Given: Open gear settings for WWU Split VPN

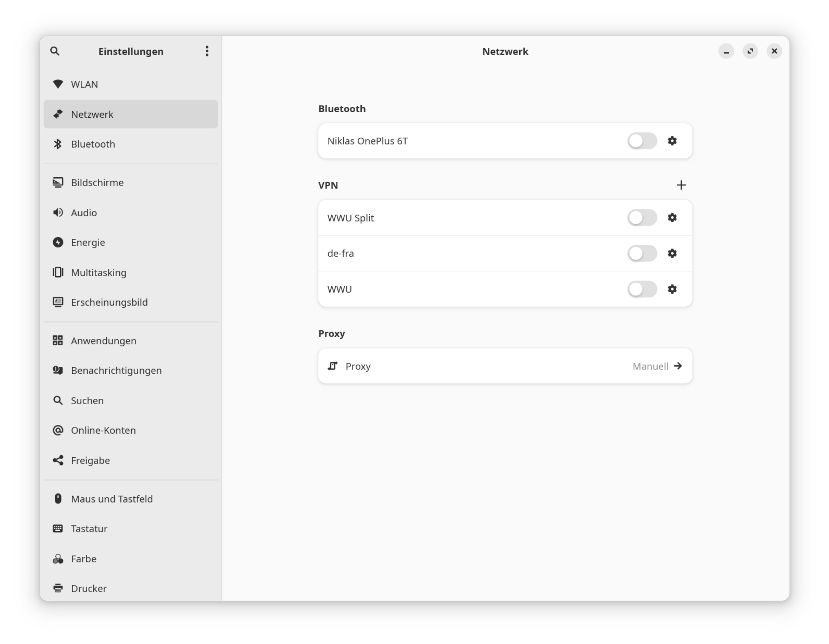Looking at the screenshot, I should [672, 218].
